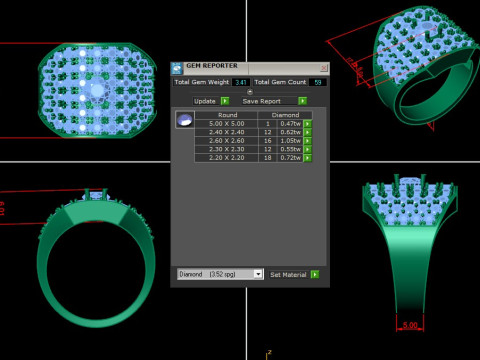Collapse the panel using the small round toggle
480x360 pixels.
click(x=250, y=92)
